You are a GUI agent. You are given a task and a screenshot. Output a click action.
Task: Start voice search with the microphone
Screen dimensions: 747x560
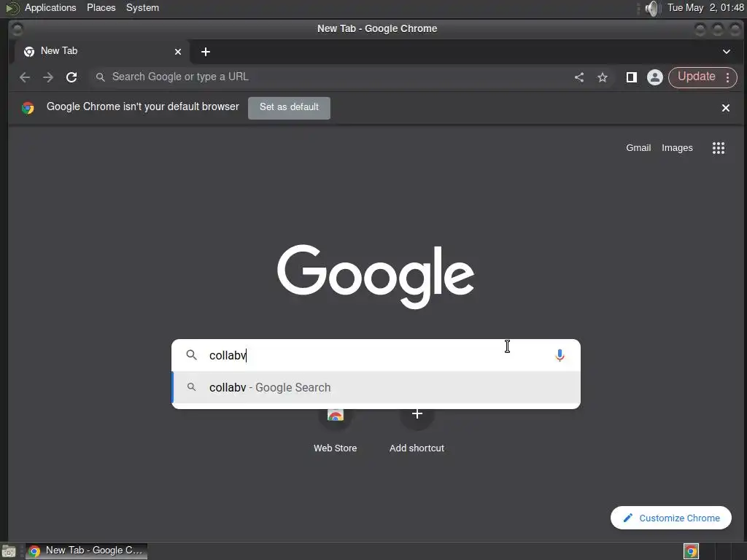[x=560, y=355]
